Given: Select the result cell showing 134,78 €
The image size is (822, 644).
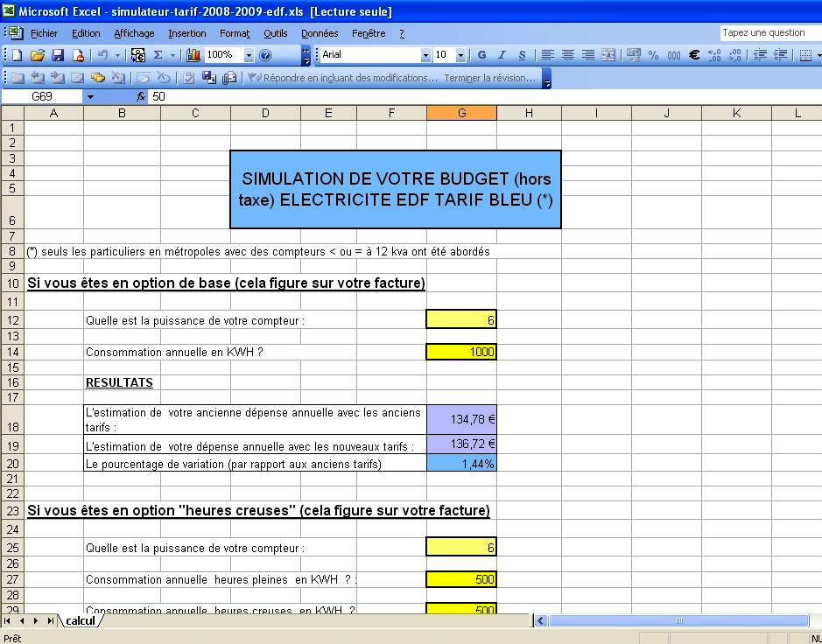Looking at the screenshot, I should coord(461,420).
